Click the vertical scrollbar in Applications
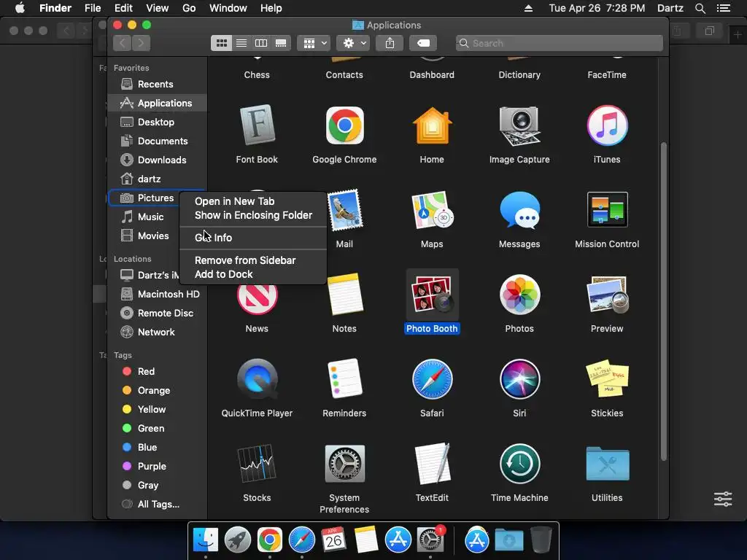Screen dimensions: 747x560 click(663, 301)
